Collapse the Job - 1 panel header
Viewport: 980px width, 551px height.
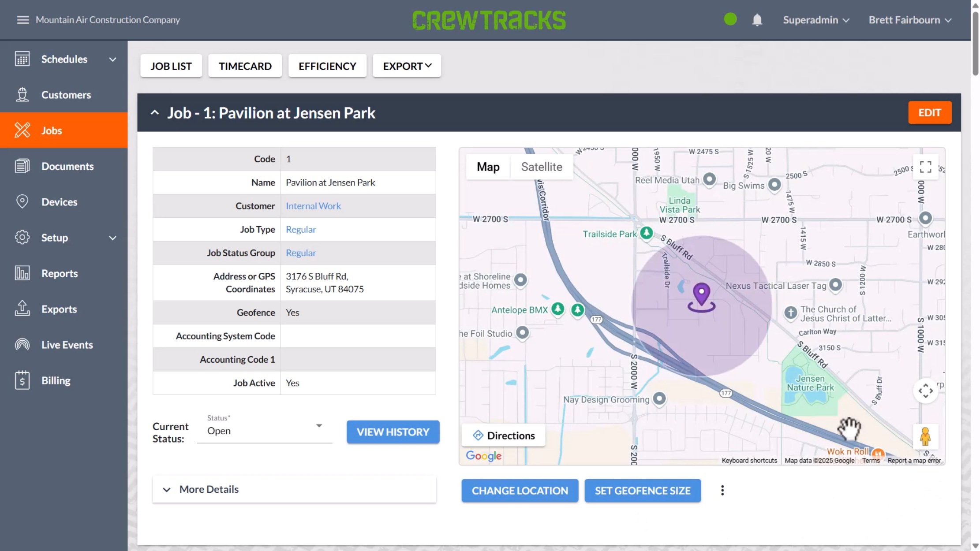coord(154,113)
